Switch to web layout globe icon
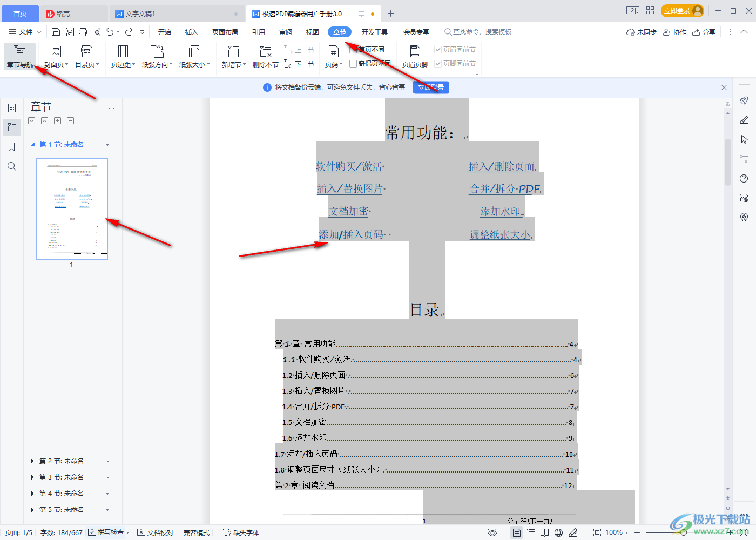 558,532
